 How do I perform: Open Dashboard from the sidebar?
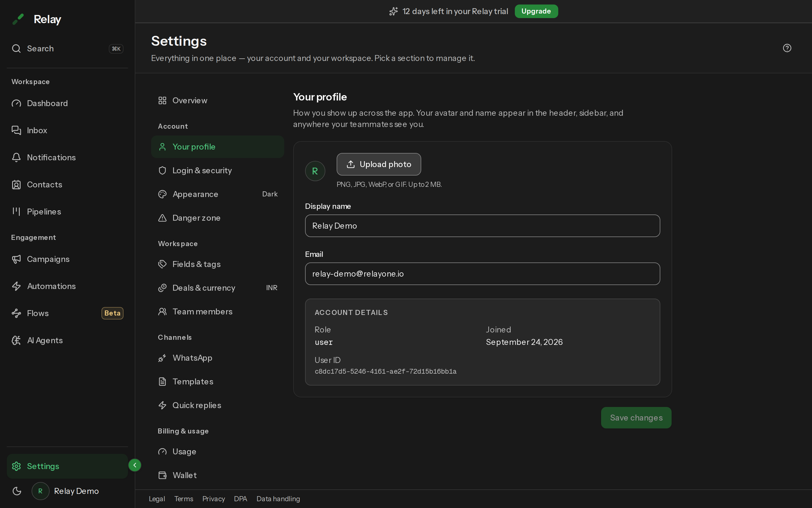pyautogui.click(x=67, y=103)
